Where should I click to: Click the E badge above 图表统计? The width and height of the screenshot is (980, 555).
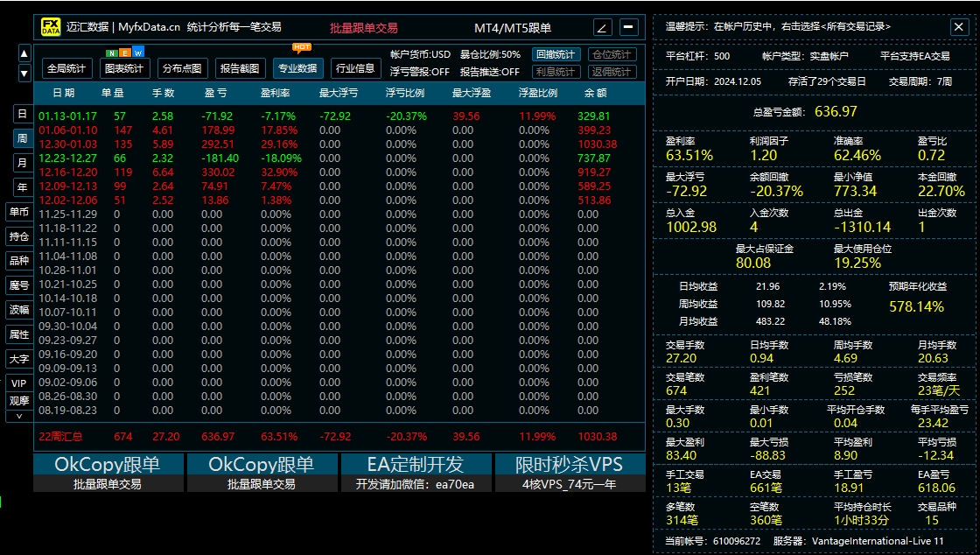click(x=124, y=53)
